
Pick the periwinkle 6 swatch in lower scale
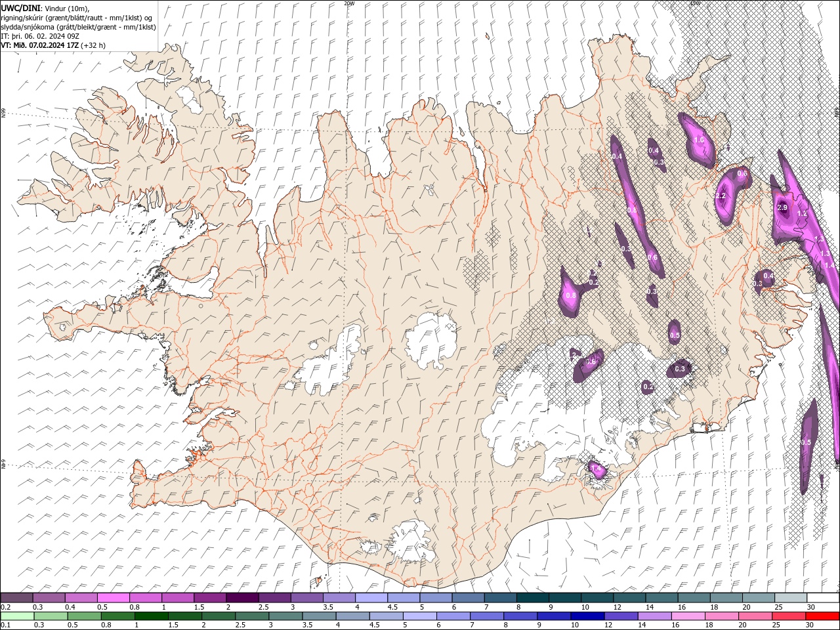coord(453,616)
